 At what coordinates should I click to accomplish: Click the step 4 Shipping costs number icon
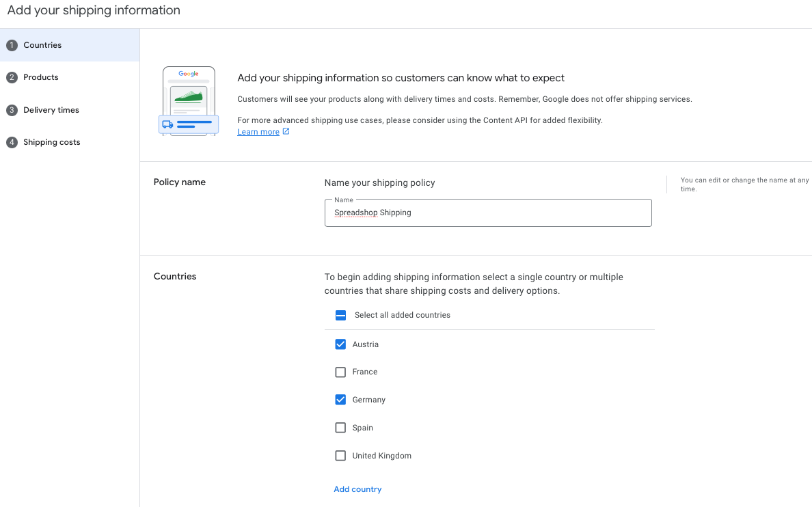[x=12, y=142]
